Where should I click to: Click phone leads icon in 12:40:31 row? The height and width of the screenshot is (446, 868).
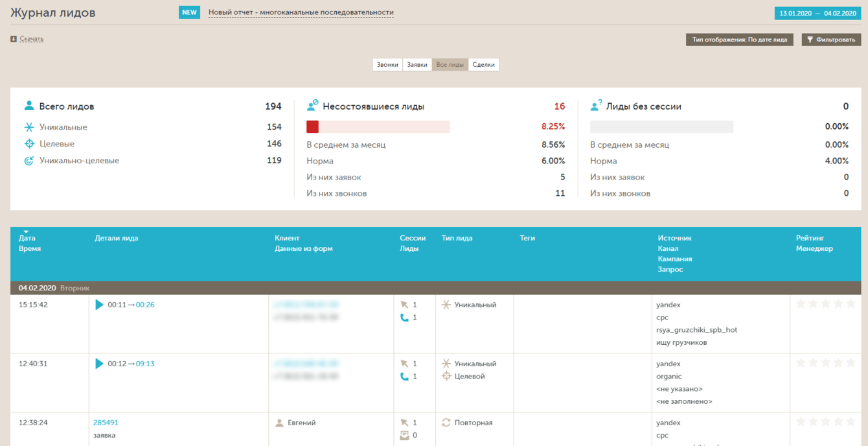pyautogui.click(x=404, y=377)
